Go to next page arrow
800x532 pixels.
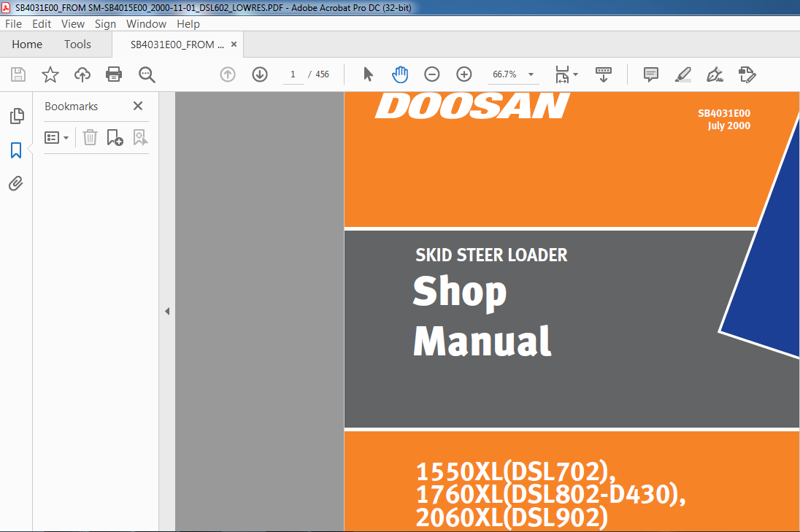260,74
